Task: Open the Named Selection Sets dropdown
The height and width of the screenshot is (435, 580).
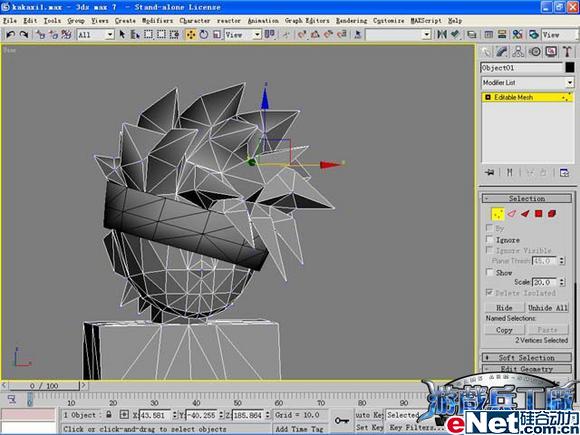Action: click(398, 35)
